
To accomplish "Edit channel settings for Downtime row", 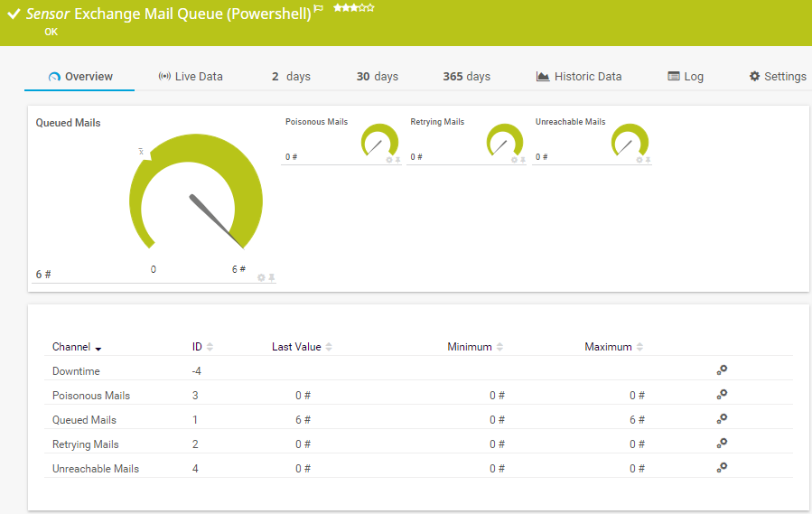I will 722,370.
